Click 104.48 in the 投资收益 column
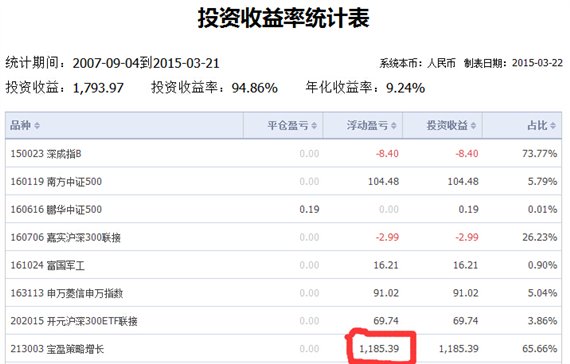 463,181
